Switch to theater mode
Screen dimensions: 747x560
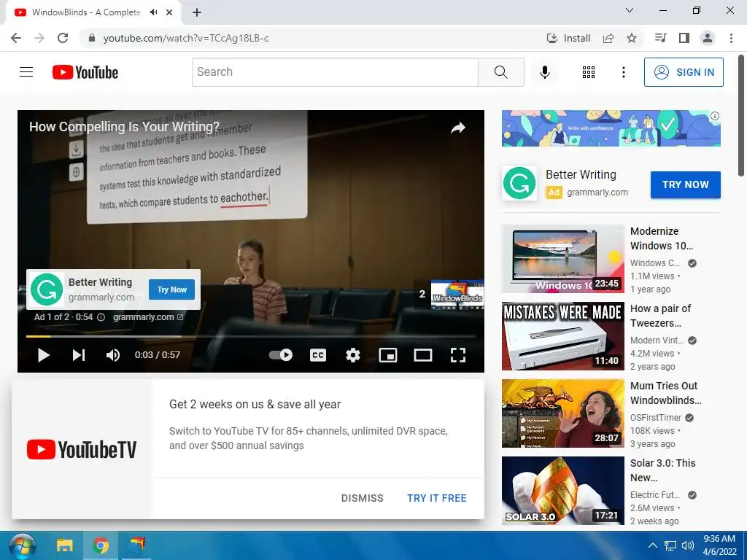tap(422, 355)
